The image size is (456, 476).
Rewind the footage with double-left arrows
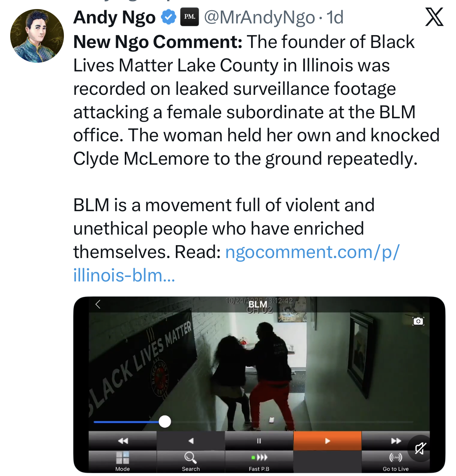(123, 441)
